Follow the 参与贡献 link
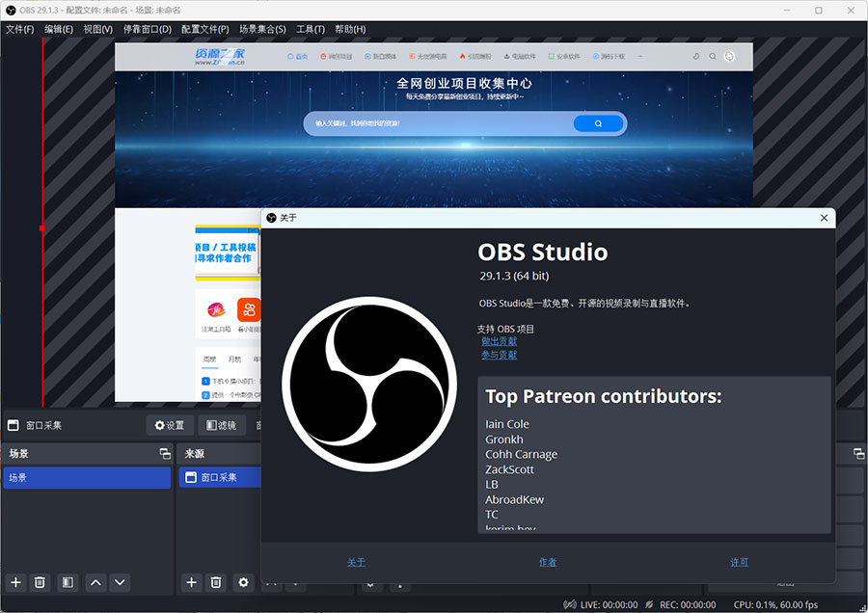The image size is (868, 613). [499, 355]
